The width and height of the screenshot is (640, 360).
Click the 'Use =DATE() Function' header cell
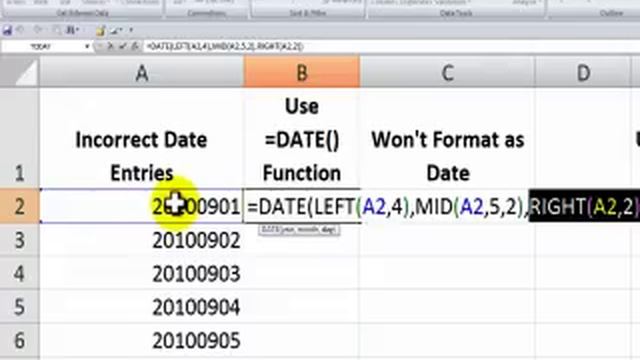point(302,138)
